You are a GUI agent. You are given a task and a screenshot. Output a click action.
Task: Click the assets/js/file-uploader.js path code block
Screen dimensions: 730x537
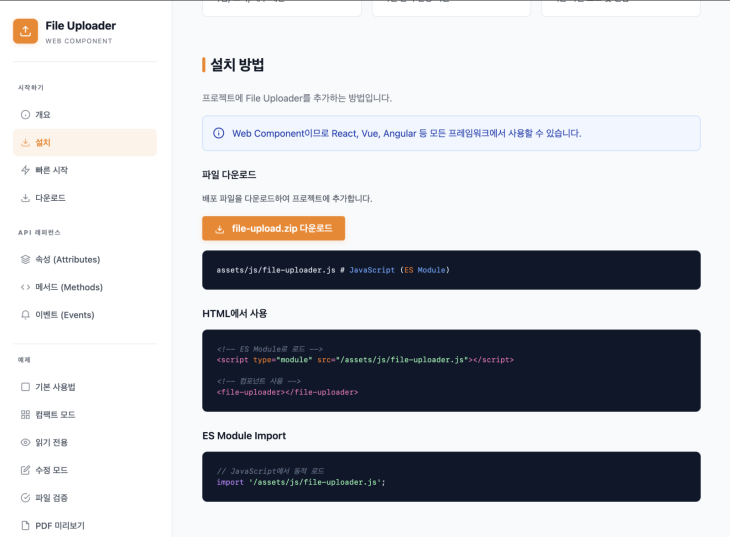tap(451, 270)
